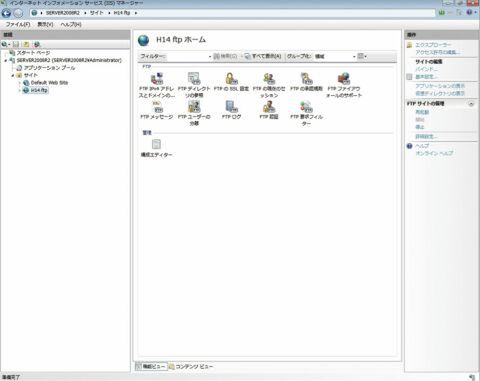Click 詳細設定... action link
Screen dimensions: 480x381
pyautogui.click(x=426, y=137)
